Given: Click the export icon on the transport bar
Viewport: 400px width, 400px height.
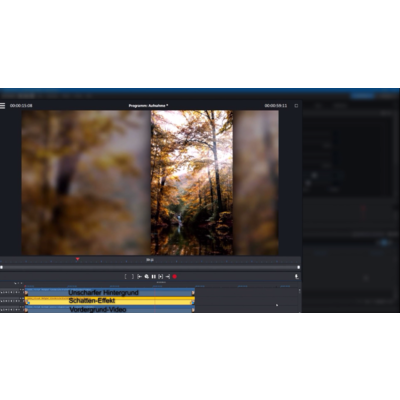Looking at the screenshot, I should 296,277.
